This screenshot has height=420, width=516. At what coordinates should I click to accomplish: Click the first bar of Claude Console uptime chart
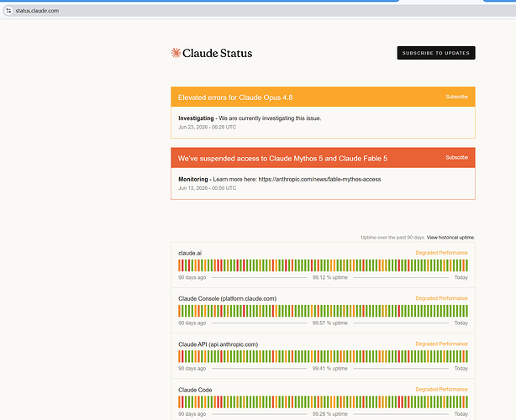(179, 311)
